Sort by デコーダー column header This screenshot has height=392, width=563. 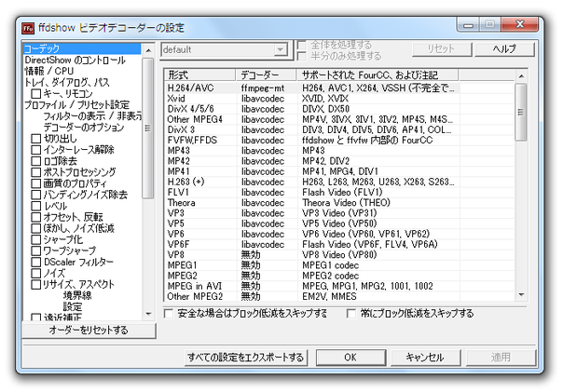(266, 75)
